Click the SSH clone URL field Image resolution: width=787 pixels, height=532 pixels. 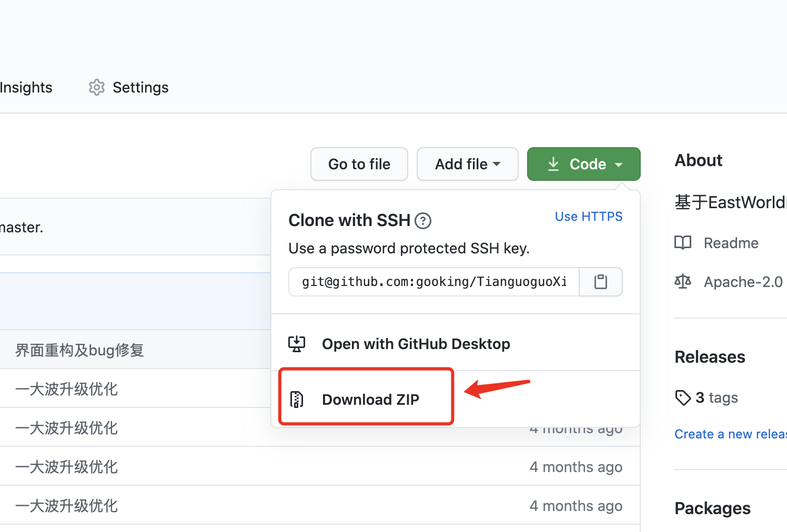pos(434,282)
